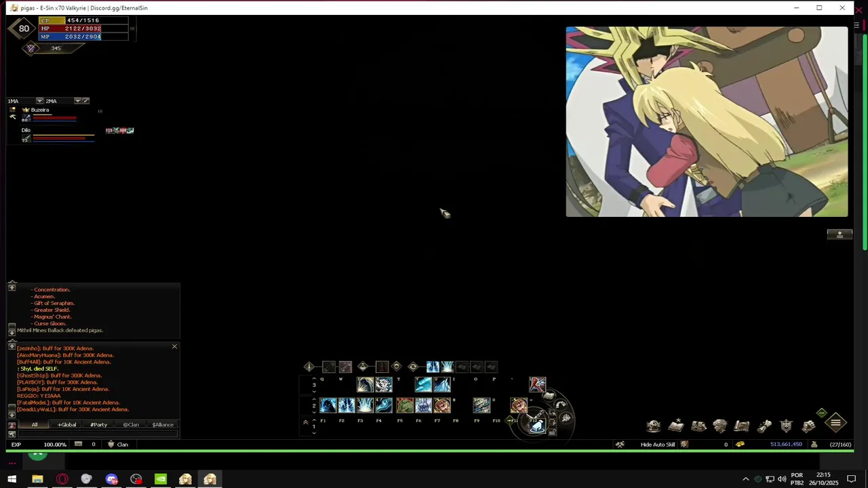Use skill in row 2 slot 4
The image size is (868, 488).
383,405
